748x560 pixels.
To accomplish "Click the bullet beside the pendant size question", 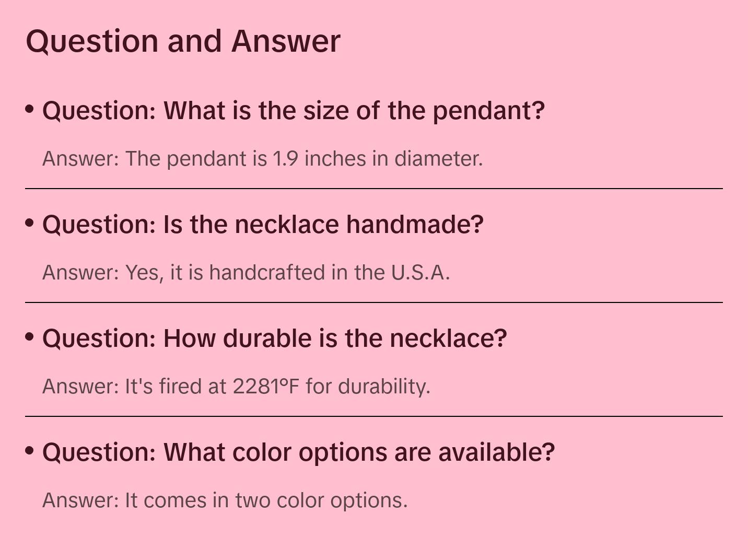I will [30, 109].
